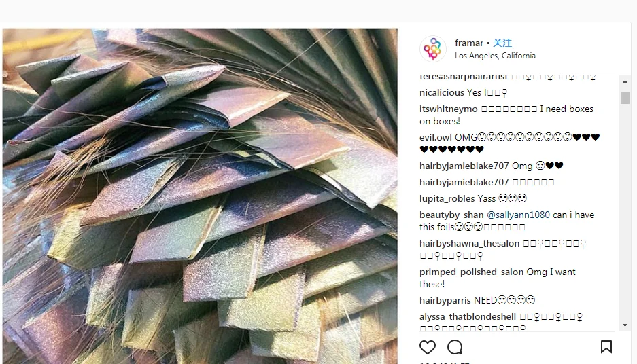Click the comments scrollbar thumb
637x364 pixels.
pos(625,98)
